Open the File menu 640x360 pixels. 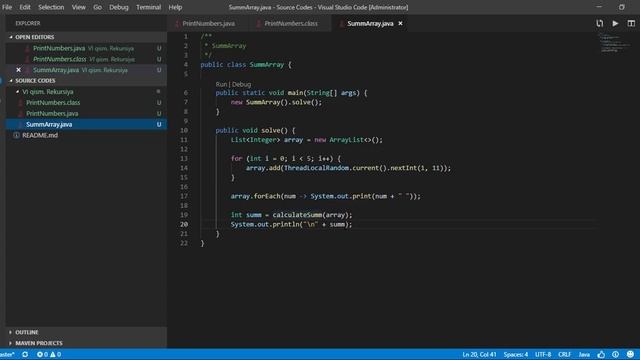click(x=7, y=7)
